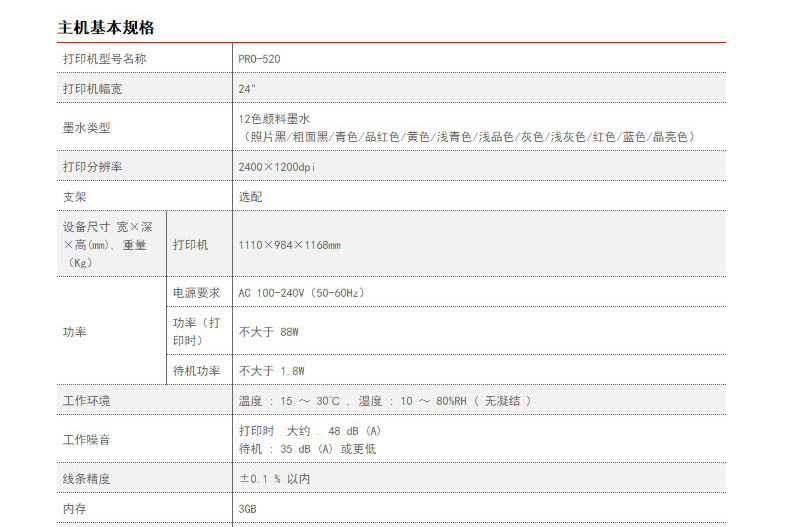The width and height of the screenshot is (790, 527).
Task: Click the 24" printer width value
Action: pyautogui.click(x=248, y=89)
